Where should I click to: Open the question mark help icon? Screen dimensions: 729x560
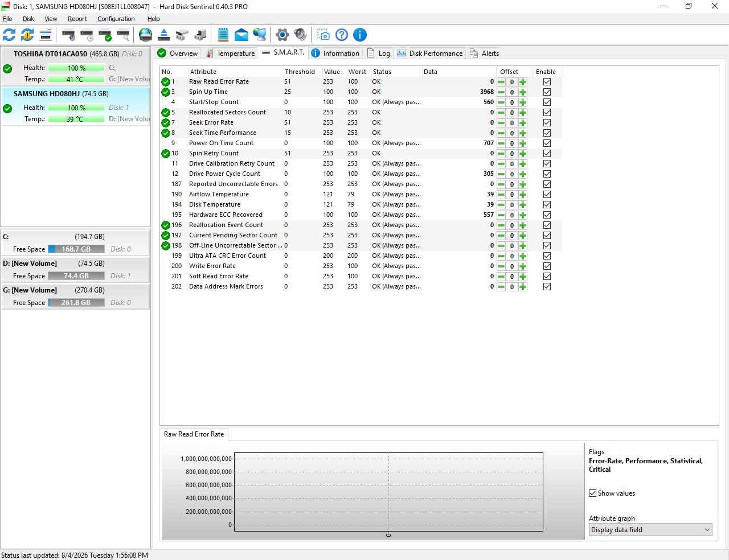tap(342, 35)
